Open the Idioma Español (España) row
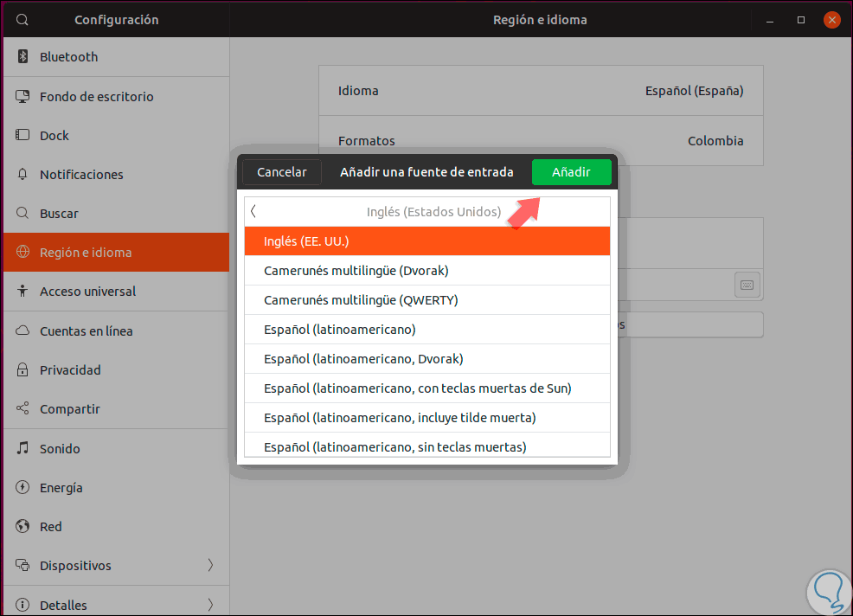This screenshot has height=616, width=853. (541, 91)
